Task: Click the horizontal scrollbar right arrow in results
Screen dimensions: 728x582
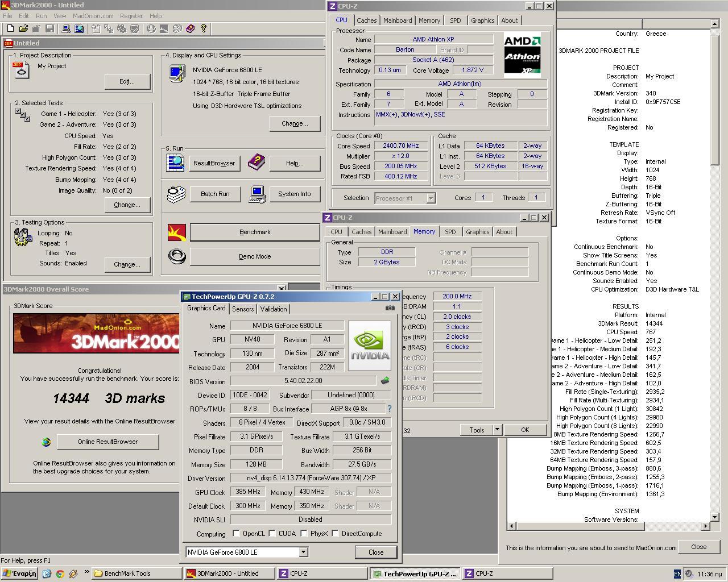Action: 706,526
